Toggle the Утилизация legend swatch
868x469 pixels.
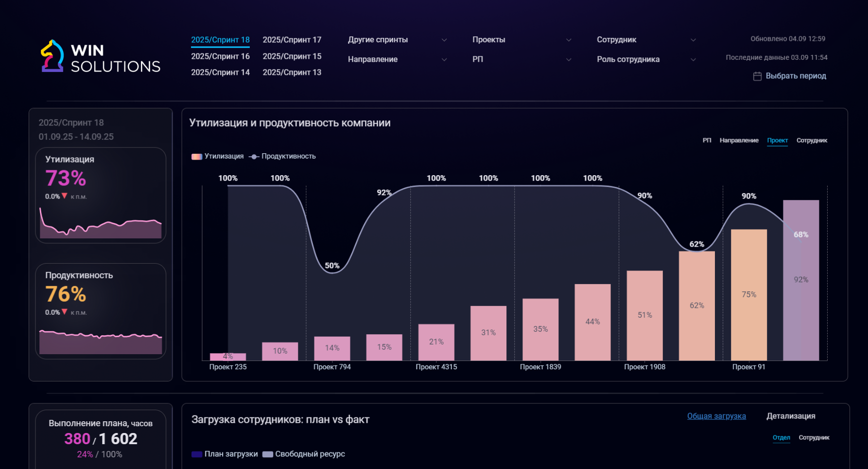pyautogui.click(x=196, y=157)
